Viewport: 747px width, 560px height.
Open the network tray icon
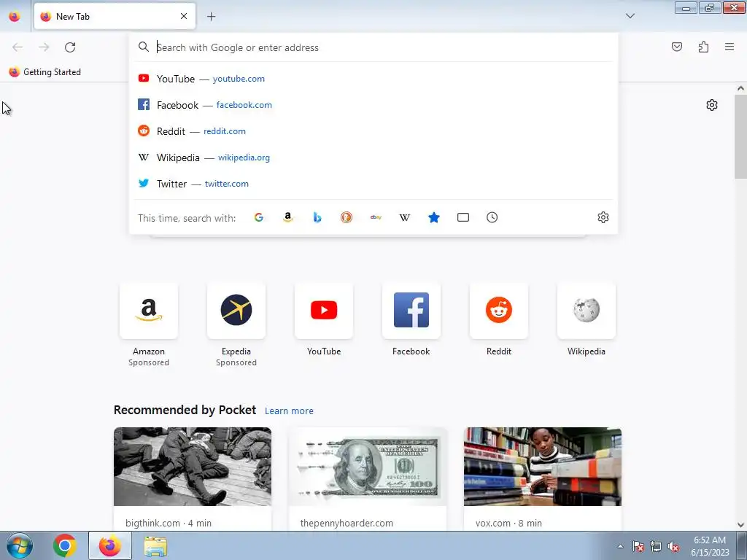656,547
